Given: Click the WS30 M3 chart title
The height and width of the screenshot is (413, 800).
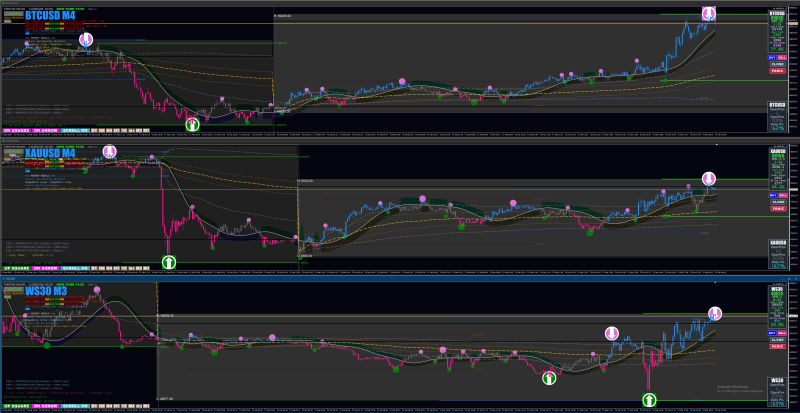Looking at the screenshot, I should click(x=46, y=291).
